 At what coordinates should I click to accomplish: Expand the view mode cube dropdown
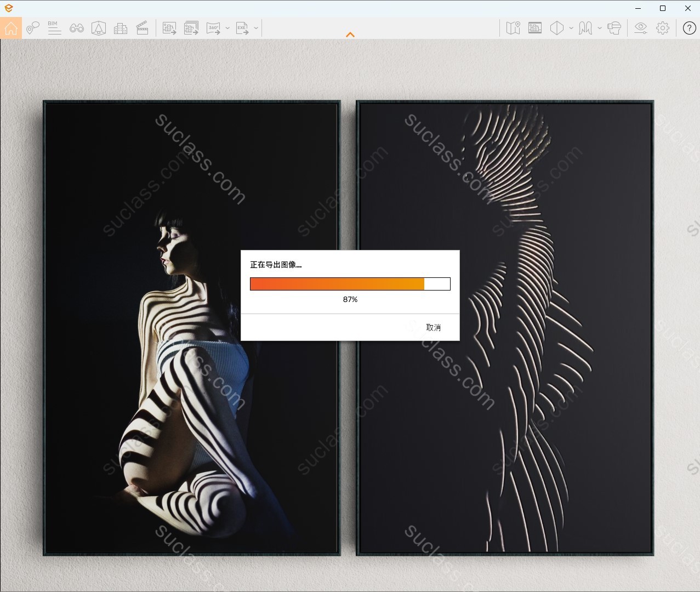point(571,28)
